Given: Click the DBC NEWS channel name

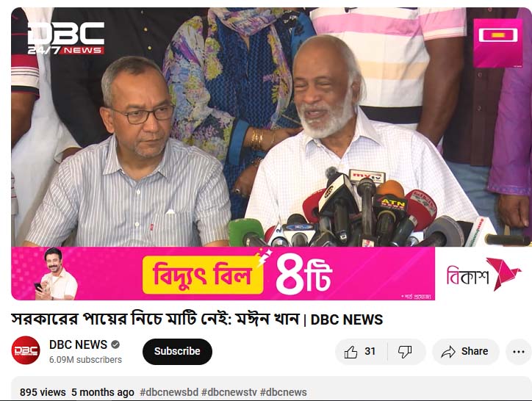Looking at the screenshot, I should [78, 344].
